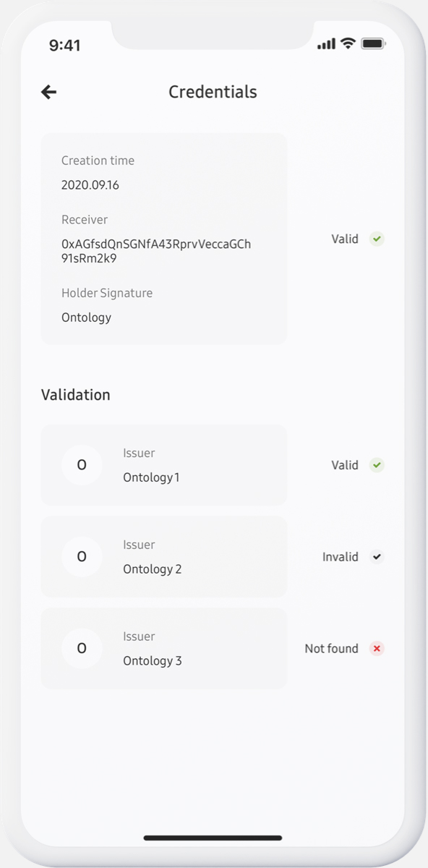The image size is (428, 868).
Task: Tap green check icon for Ontology1
Action: [x=376, y=465]
